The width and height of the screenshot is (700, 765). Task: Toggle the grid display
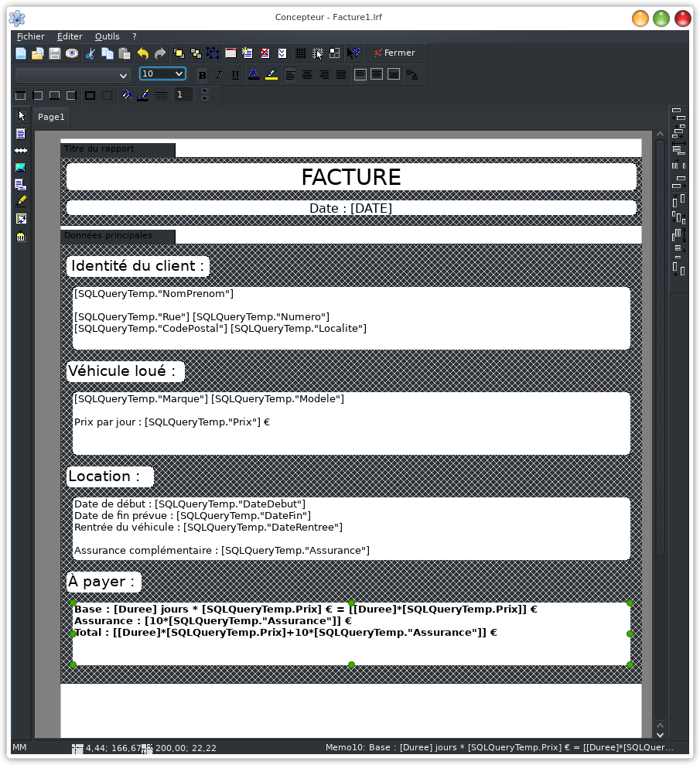(x=301, y=53)
